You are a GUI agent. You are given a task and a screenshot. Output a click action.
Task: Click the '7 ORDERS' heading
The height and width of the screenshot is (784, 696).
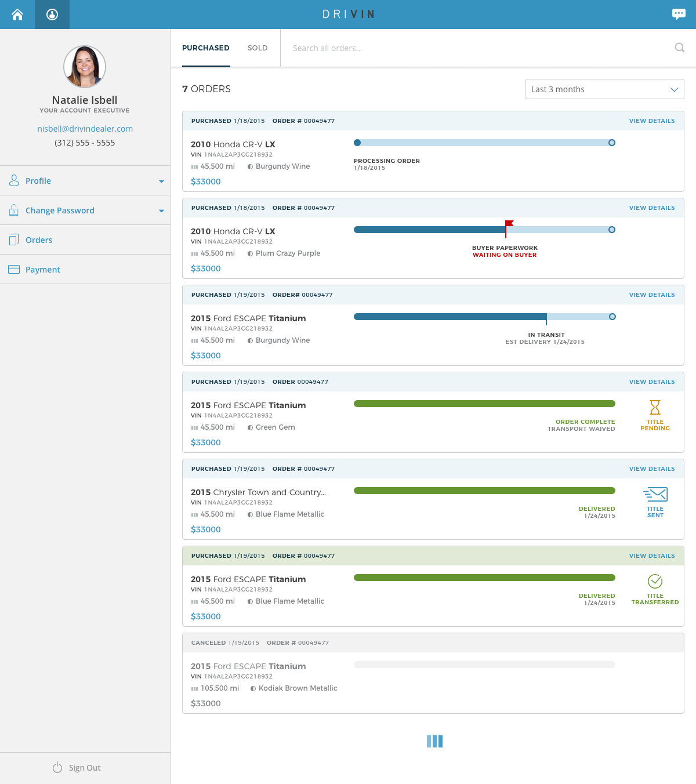[206, 89]
